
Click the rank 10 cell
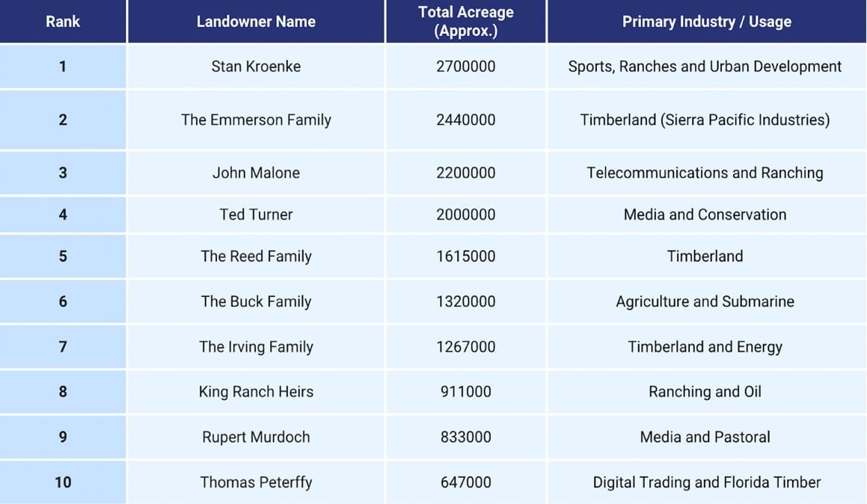pyautogui.click(x=63, y=482)
